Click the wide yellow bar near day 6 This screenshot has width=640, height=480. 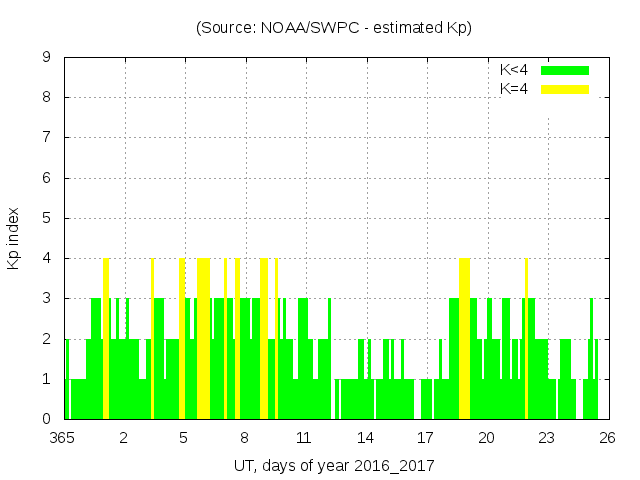click(203, 340)
